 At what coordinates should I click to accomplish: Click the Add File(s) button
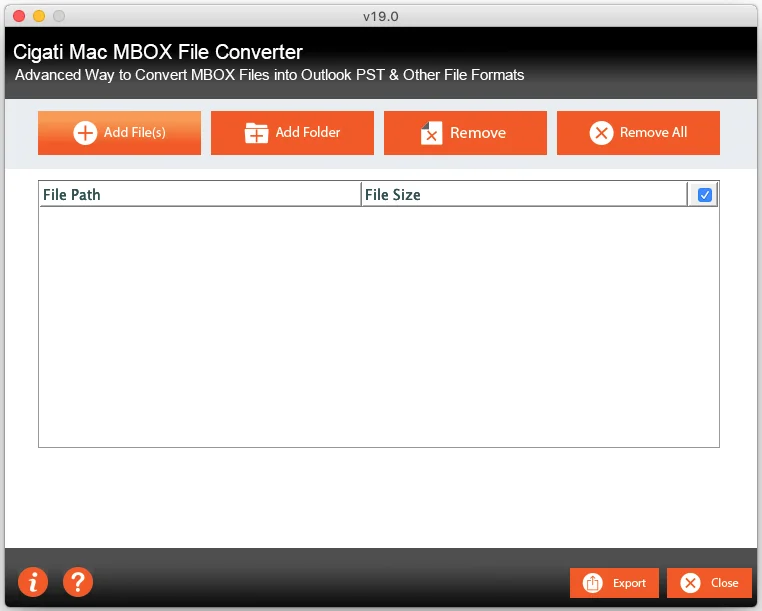tap(119, 133)
